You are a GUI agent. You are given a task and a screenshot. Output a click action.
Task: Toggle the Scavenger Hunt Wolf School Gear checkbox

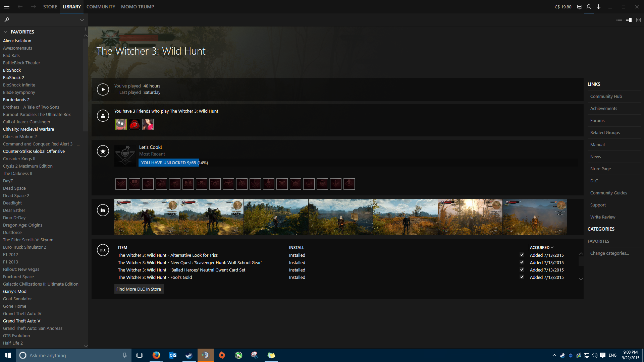(522, 262)
